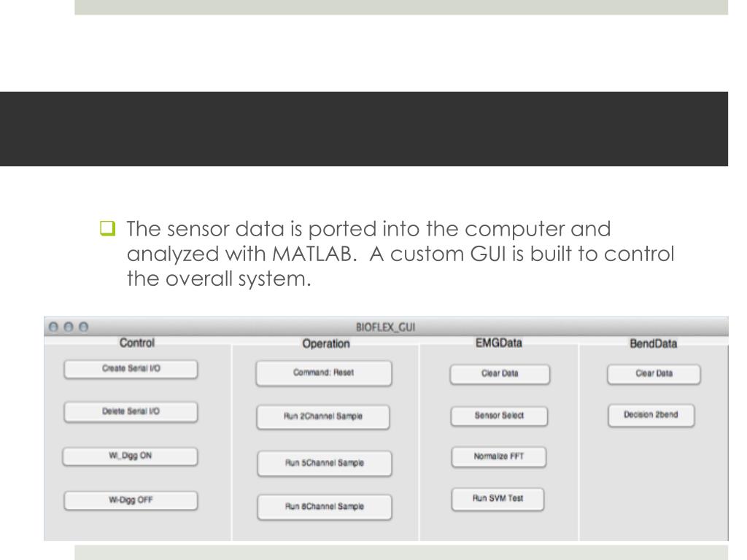Screen dimensions: 747x560
Task: Click the Normalize FFT button
Action: tap(499, 456)
